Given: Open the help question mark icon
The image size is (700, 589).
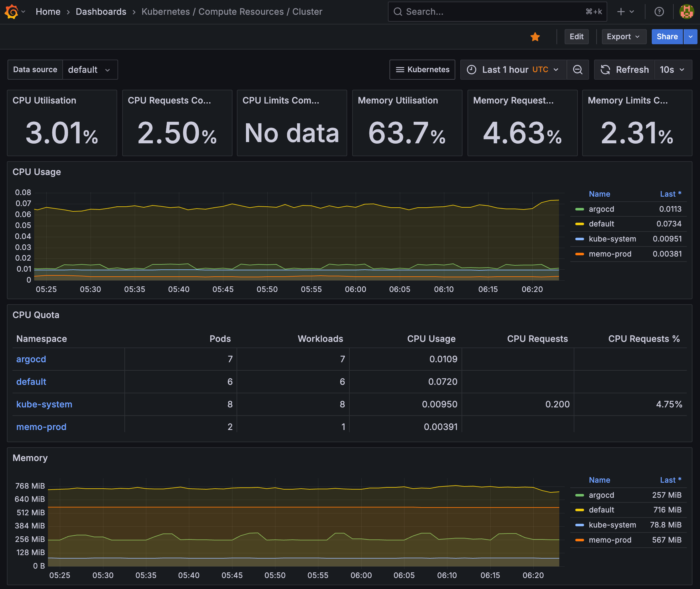Looking at the screenshot, I should (x=659, y=12).
